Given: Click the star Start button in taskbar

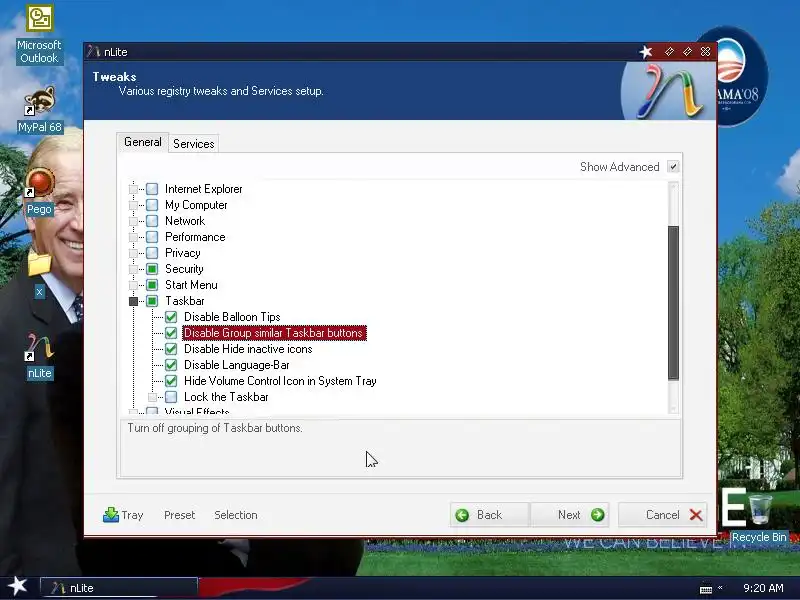Looking at the screenshot, I should click(18, 586).
